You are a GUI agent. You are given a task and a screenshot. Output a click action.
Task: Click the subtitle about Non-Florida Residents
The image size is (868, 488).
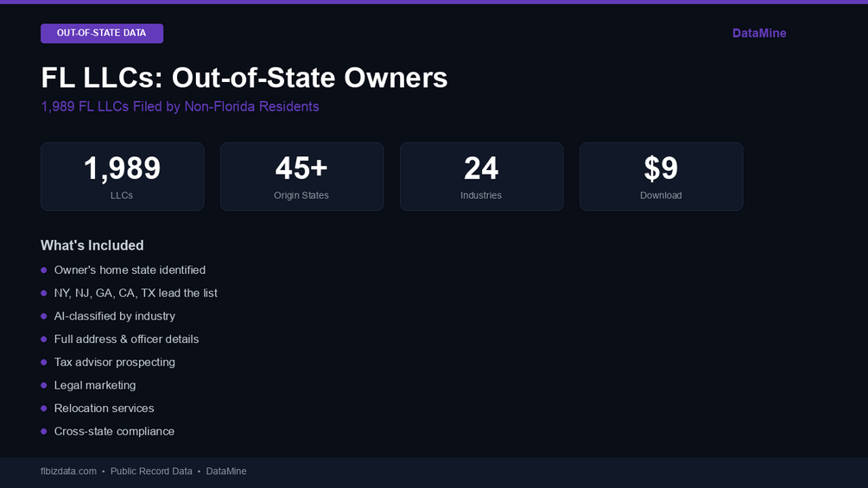tap(180, 106)
